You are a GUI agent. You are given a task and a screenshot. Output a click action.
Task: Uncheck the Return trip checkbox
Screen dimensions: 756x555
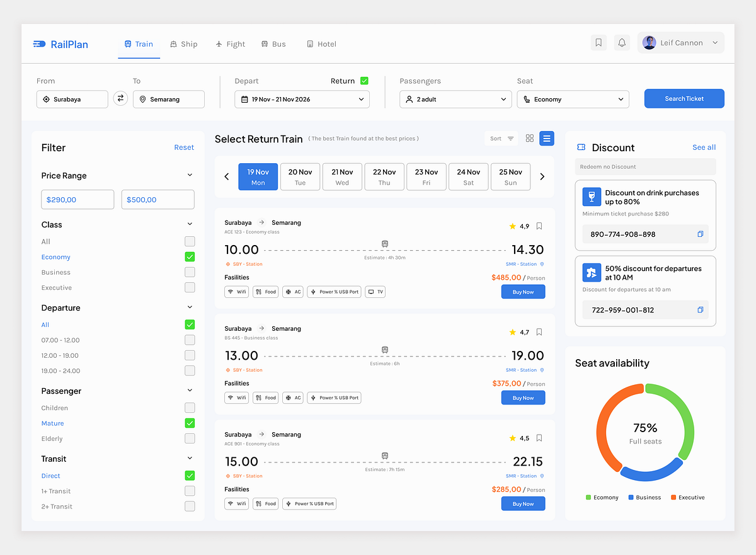coord(364,81)
